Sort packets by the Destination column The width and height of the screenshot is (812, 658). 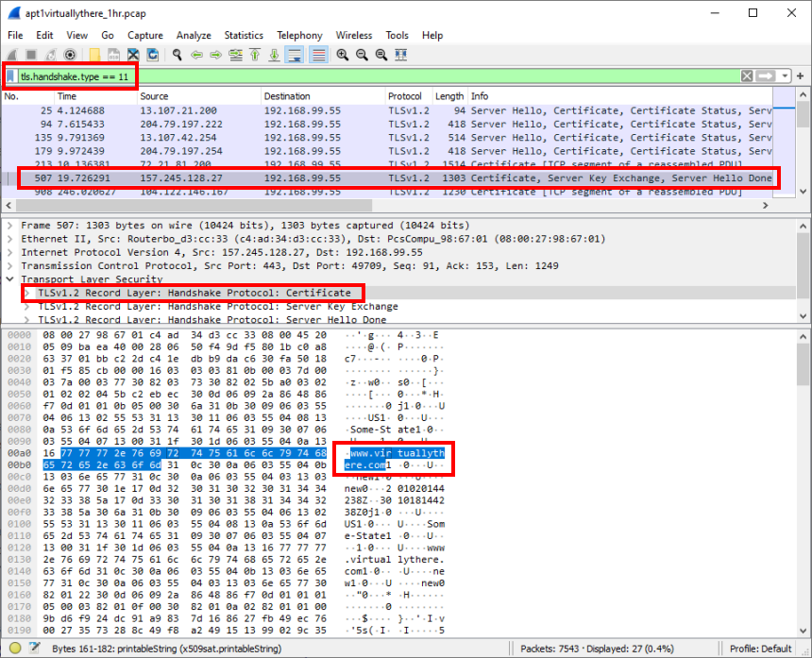point(323,96)
